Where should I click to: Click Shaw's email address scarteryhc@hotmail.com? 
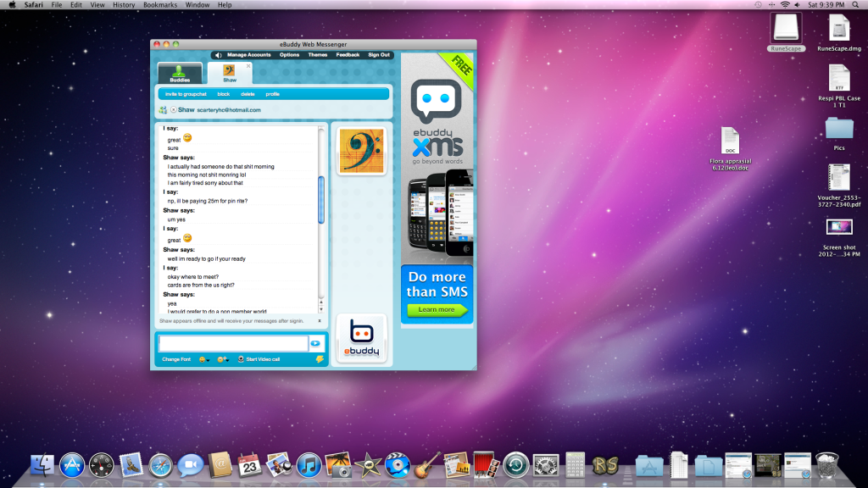click(229, 110)
